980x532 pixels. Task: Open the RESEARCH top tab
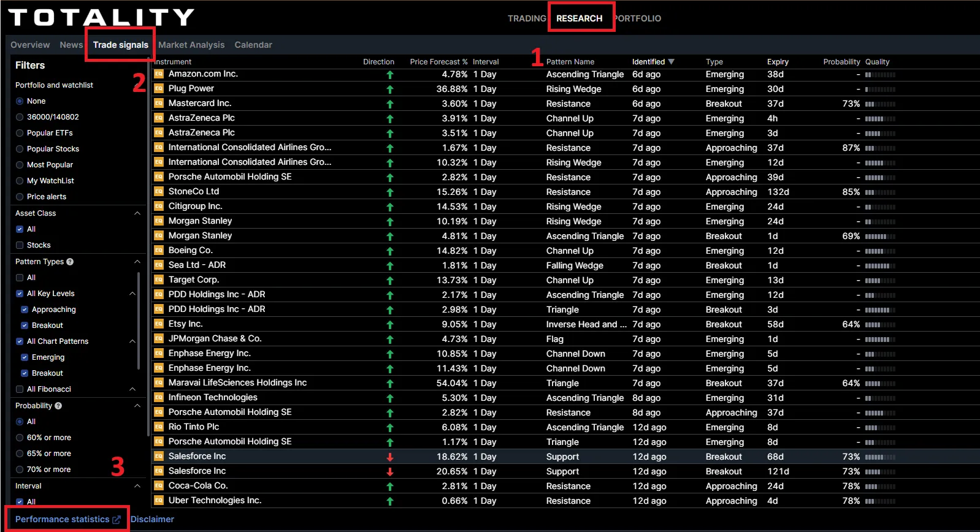[580, 18]
